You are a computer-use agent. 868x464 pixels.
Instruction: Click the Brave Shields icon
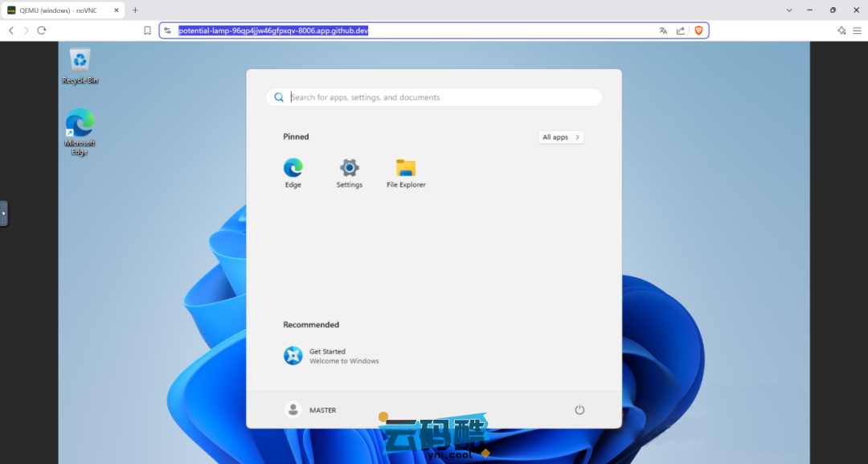pos(698,31)
